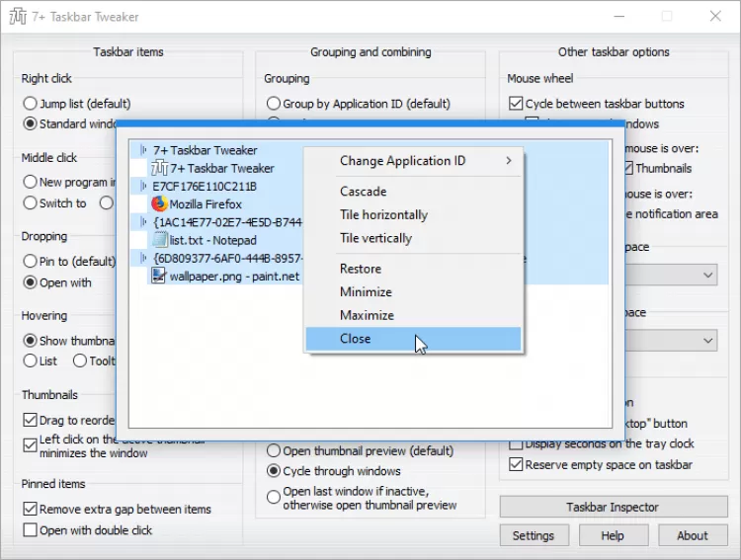Choose Minimize from context menu
This screenshot has height=560, width=741.
(414, 292)
